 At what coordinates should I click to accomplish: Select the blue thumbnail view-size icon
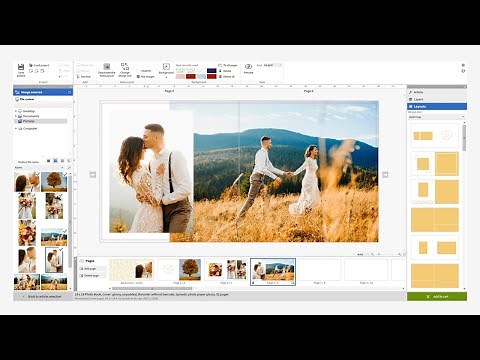pos(55,161)
